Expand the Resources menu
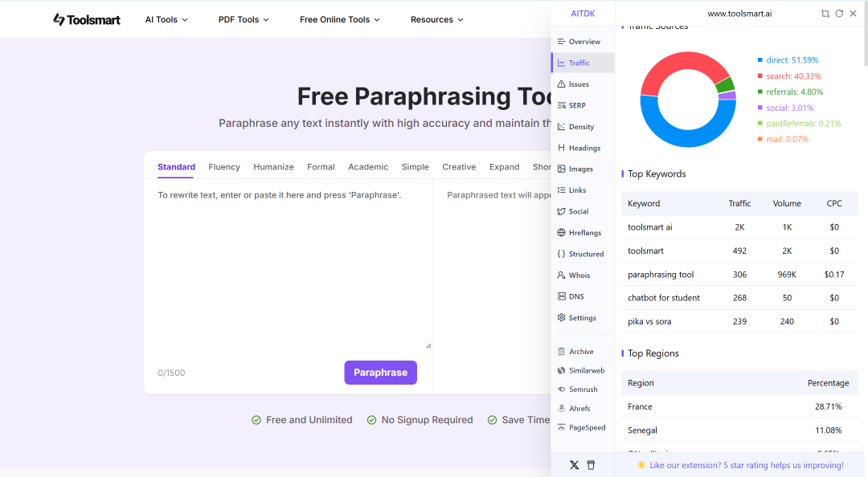 (x=436, y=19)
